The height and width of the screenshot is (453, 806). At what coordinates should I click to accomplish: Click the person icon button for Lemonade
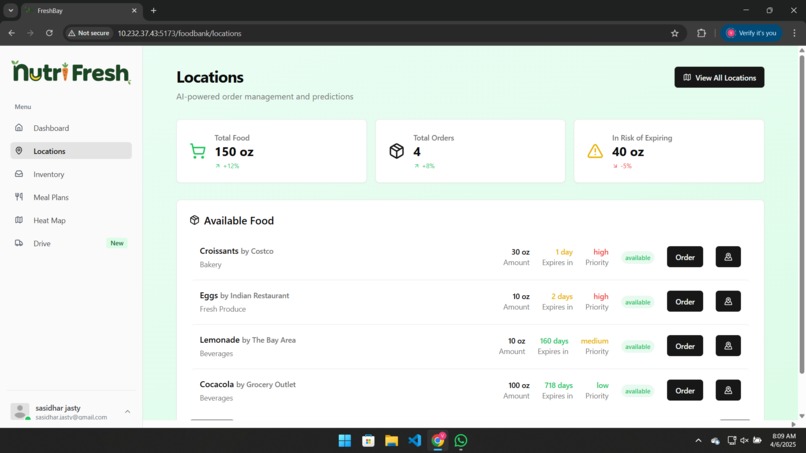pyautogui.click(x=728, y=346)
